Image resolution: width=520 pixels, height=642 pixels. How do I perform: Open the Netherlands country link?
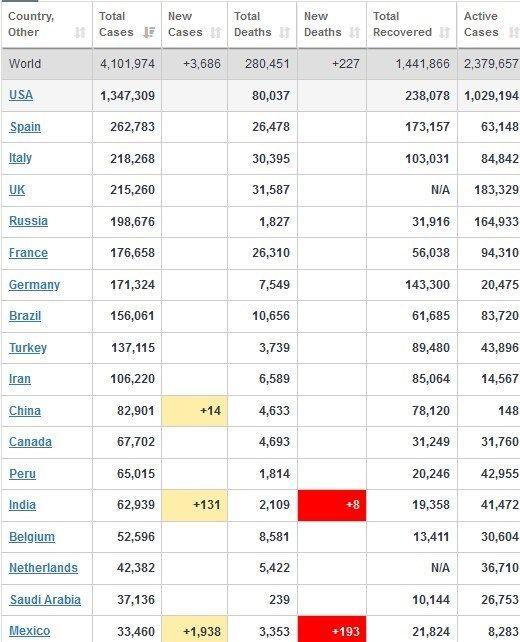click(43, 568)
